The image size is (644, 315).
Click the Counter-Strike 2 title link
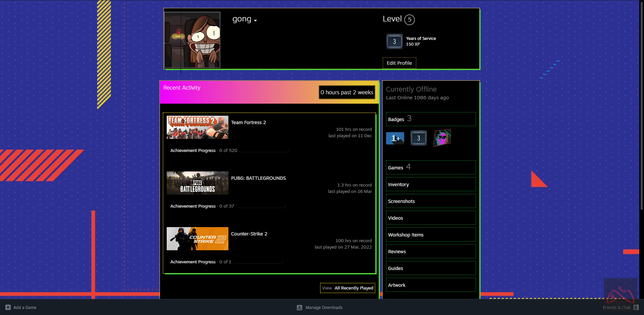click(x=249, y=234)
